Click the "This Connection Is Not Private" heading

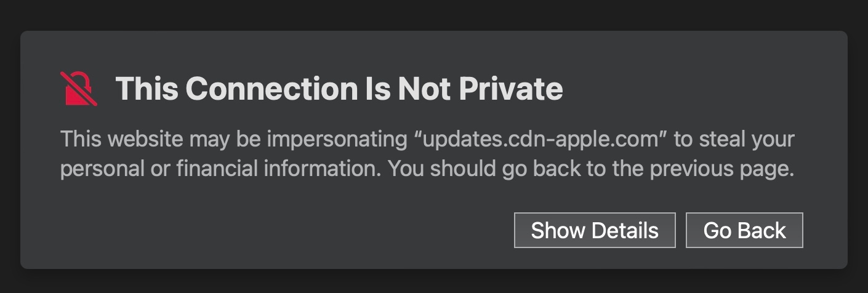pos(339,89)
